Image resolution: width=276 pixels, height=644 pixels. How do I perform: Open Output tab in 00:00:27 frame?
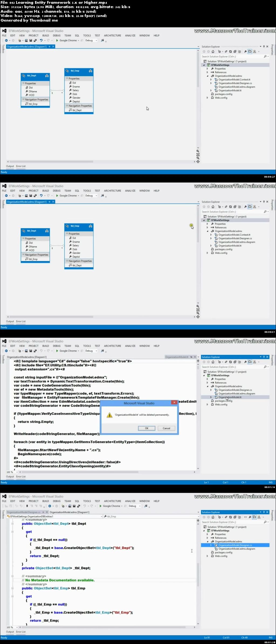pyautogui.click(x=10, y=166)
